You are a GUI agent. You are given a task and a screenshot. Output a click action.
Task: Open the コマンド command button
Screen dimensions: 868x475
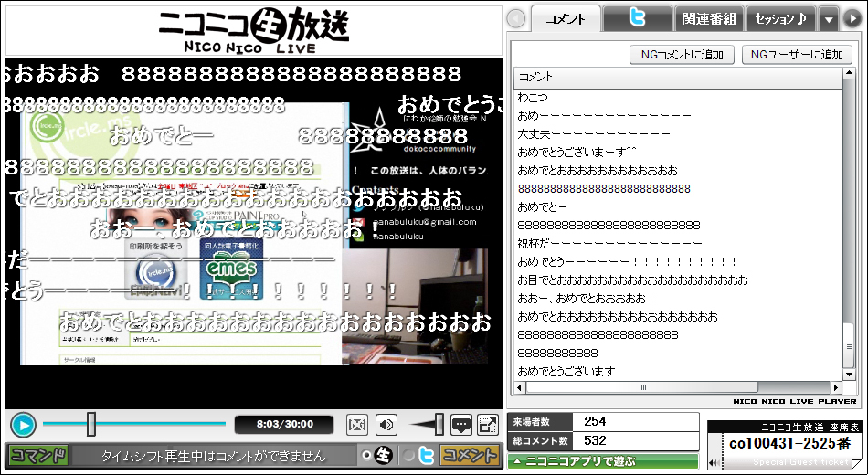(38, 456)
